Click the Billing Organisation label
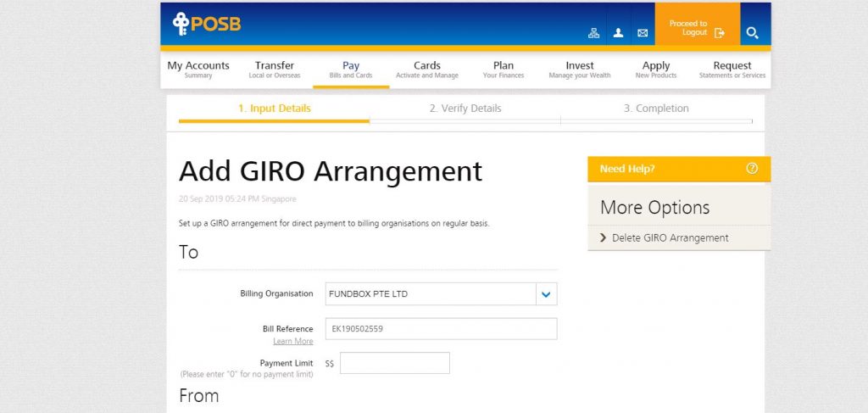This screenshot has height=413, width=868. (277, 293)
